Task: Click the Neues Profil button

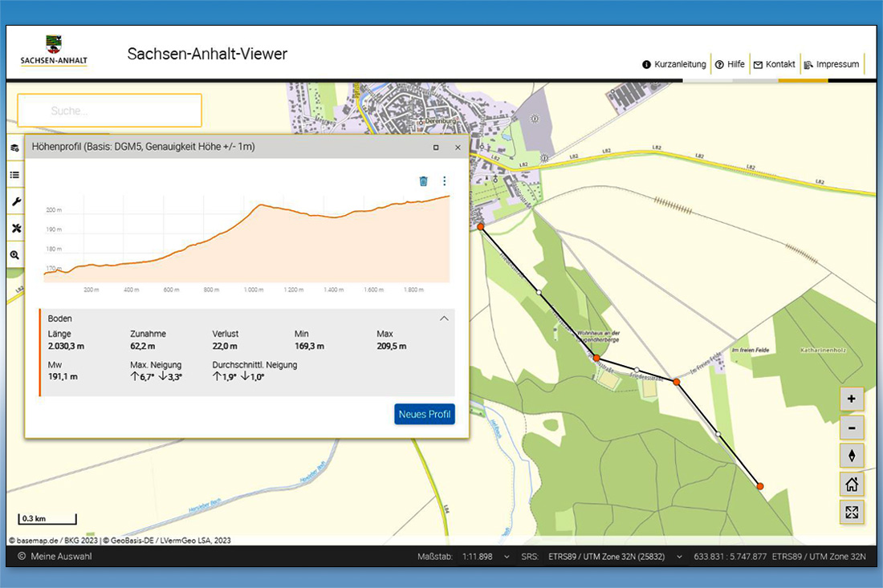Action: [425, 415]
